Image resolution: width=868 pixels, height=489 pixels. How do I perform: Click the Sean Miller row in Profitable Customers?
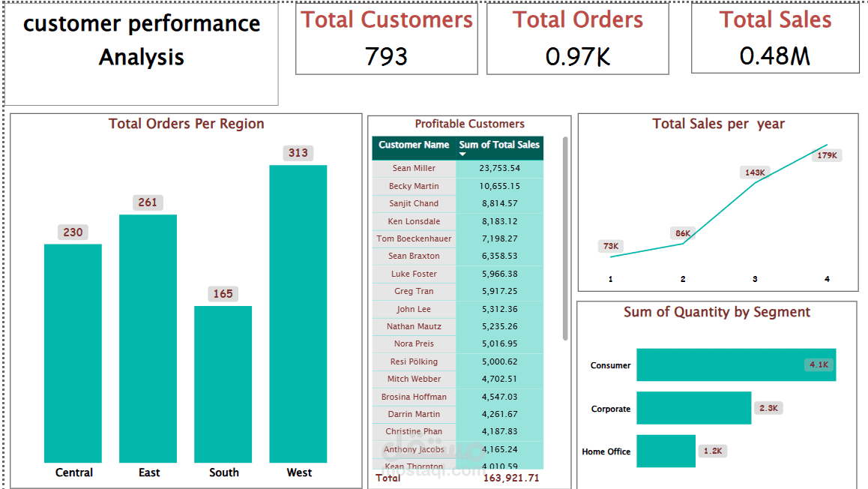pyautogui.click(x=414, y=168)
